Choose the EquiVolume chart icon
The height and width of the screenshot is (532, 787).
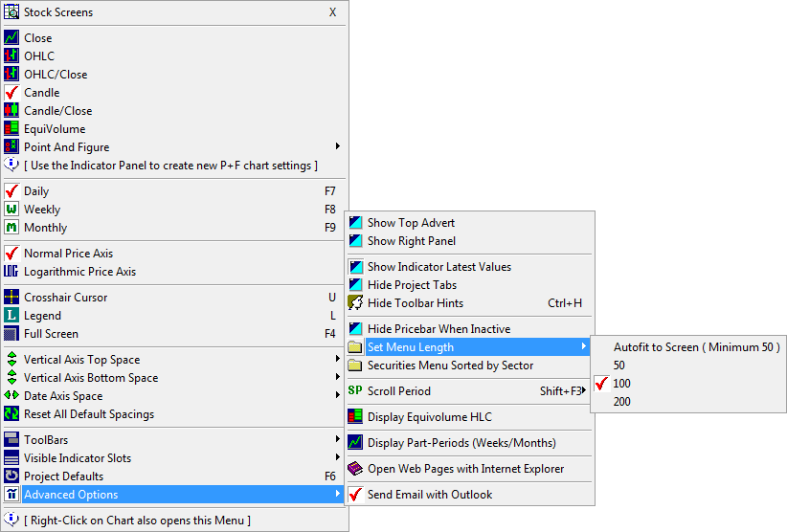click(x=11, y=129)
